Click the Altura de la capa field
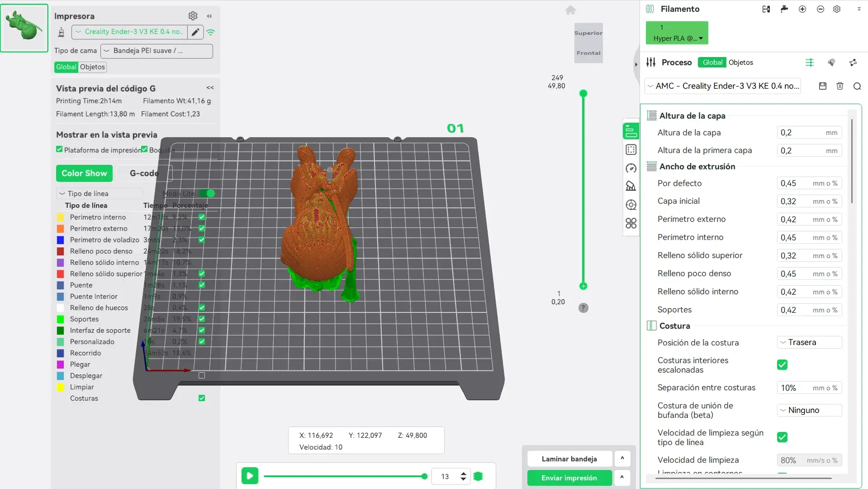The image size is (868, 489). [x=809, y=133]
